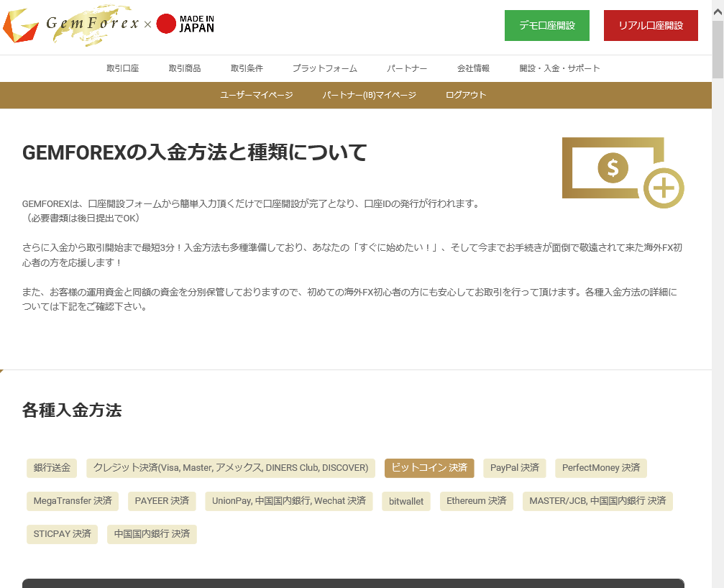Click the page vertical scrollbar thumb
The height and width of the screenshot is (588, 724).
click(718, 50)
